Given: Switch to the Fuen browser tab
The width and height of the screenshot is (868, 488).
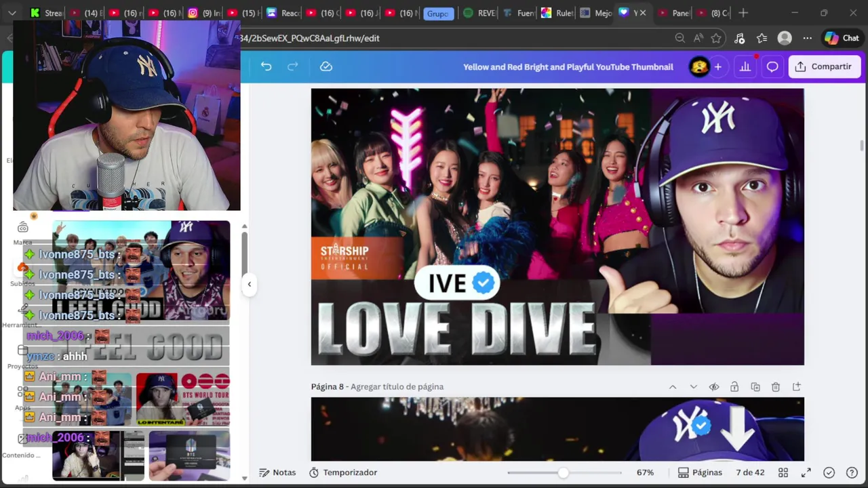Looking at the screenshot, I should [x=519, y=13].
